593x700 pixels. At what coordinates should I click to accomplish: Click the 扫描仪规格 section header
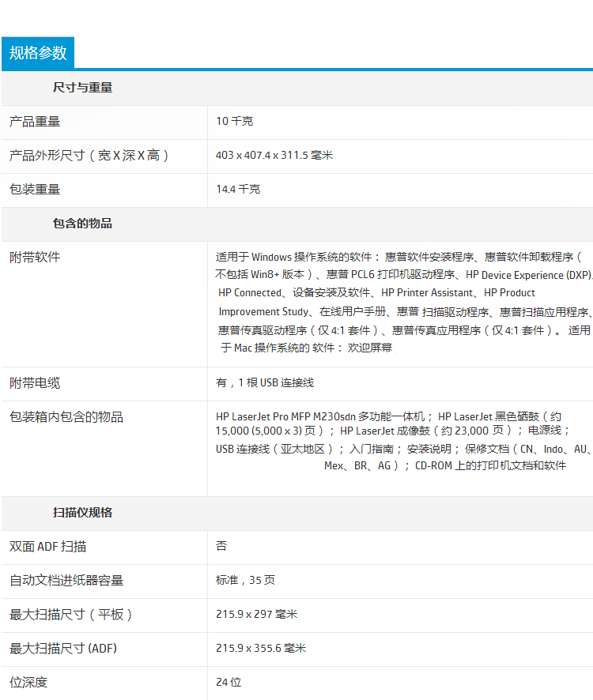[x=83, y=513]
